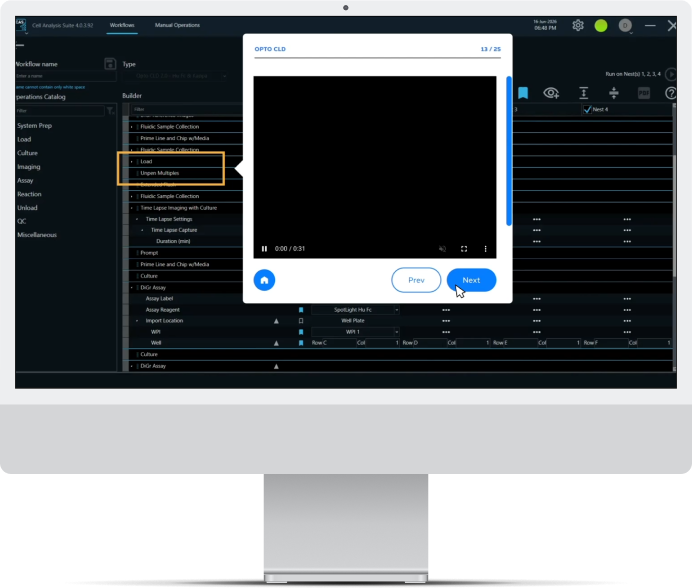
Task: Click the Cell Analysis Suite app logo
Action: coord(21,25)
